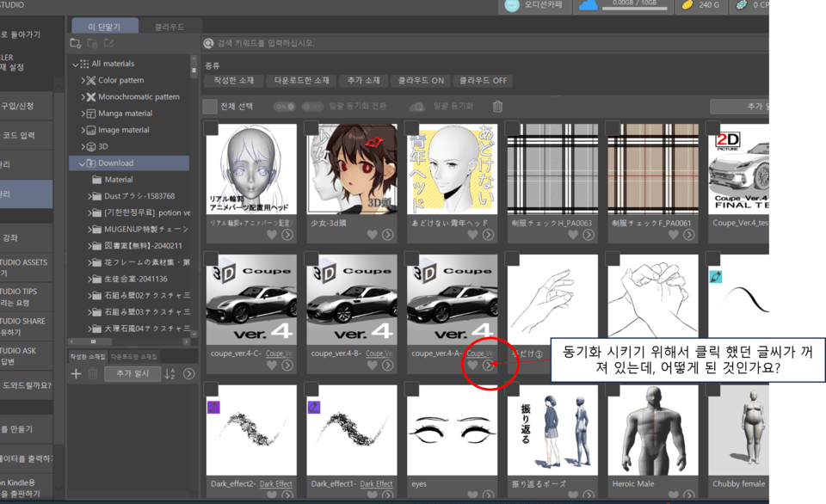Delete material collection with trash icon
826x504 pixels.
pos(92,373)
